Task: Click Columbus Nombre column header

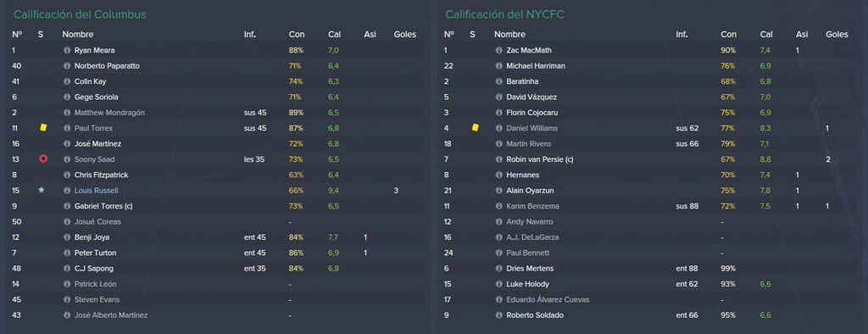Action: coord(77,35)
